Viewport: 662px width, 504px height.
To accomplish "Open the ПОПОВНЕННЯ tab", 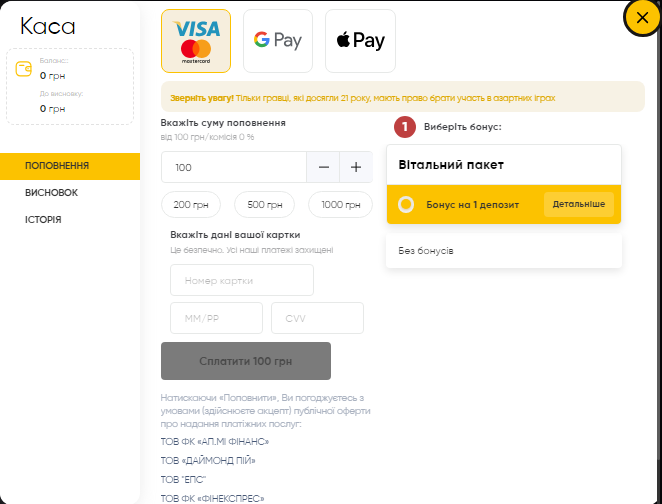I will tap(70, 166).
